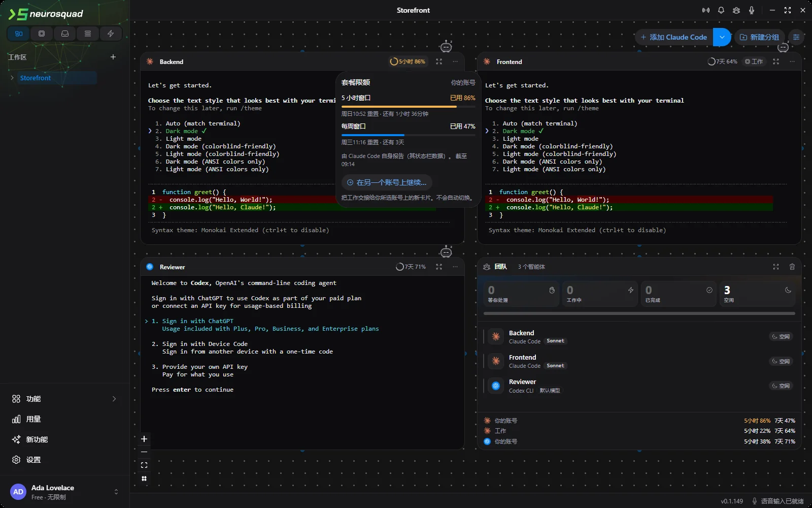Add a new workspace with plus icon
Screen dimensions: 812x508
(x=113, y=57)
